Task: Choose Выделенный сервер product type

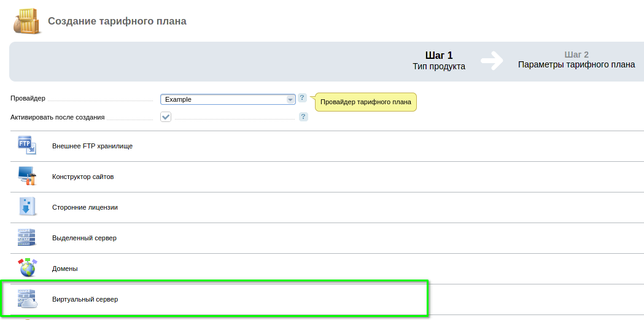Action: (84, 238)
